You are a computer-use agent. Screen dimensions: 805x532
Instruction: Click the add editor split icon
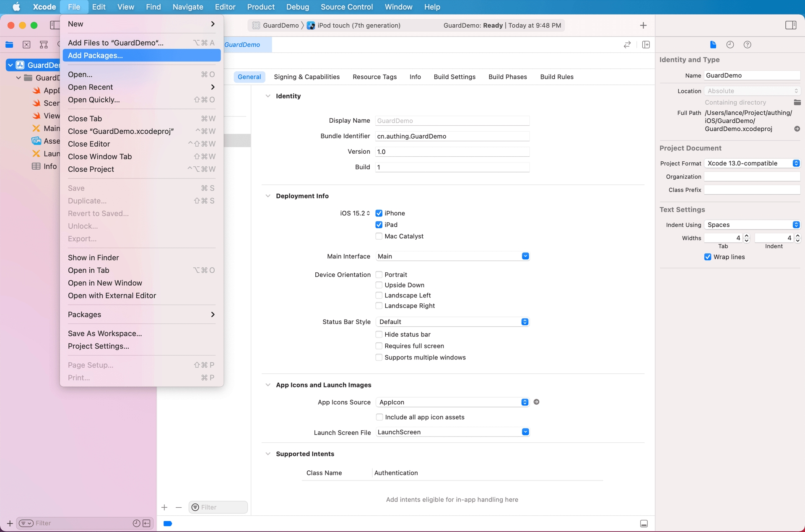(646, 44)
